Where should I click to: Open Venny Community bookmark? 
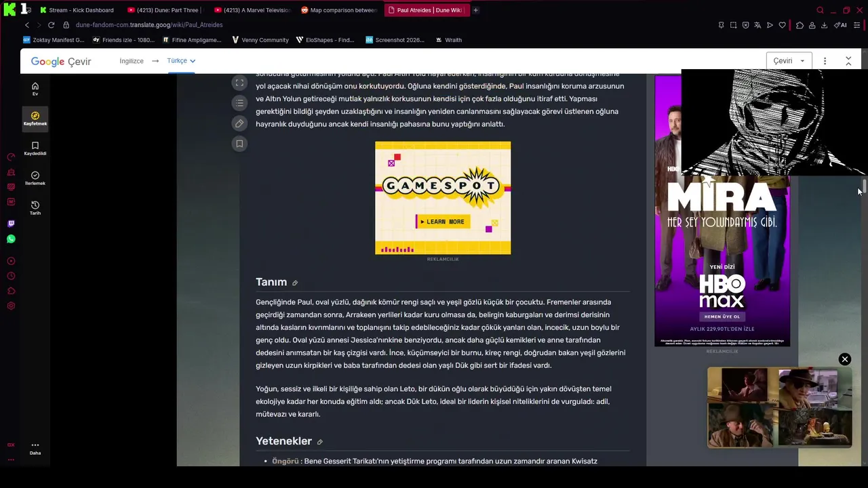pyautogui.click(x=260, y=40)
